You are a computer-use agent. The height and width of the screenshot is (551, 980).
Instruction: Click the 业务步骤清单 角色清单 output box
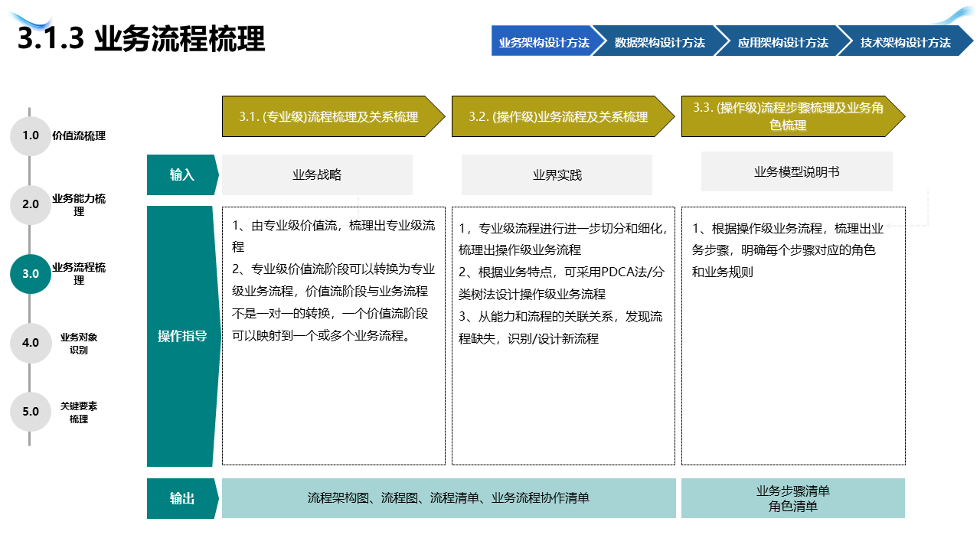(x=793, y=498)
